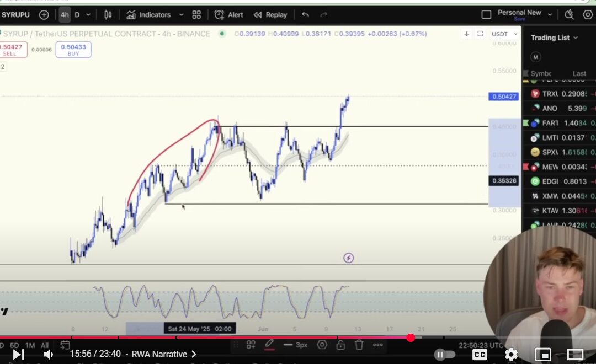Click the M circle icon in watchlist
596x364 pixels.
click(535, 57)
